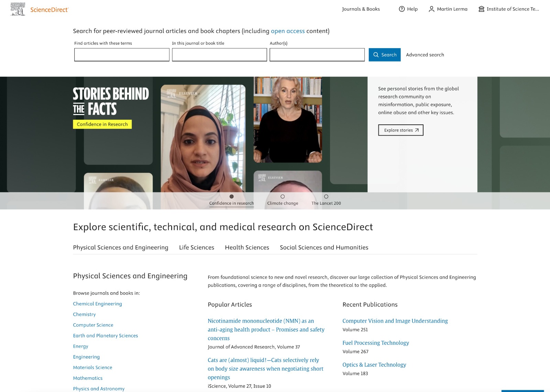
Task: Click the Advanced search link
Action: (x=425, y=55)
